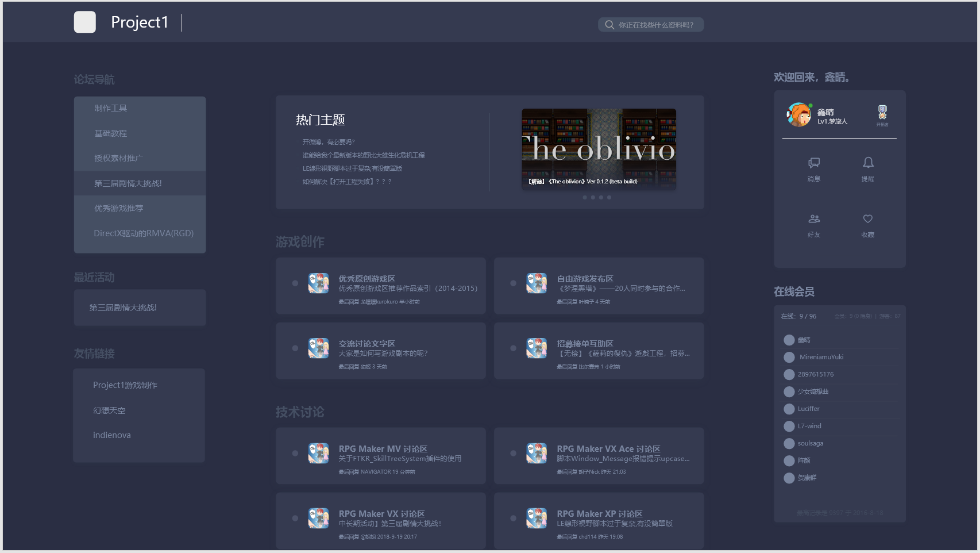
Task: Open online member Luciffer
Action: pos(808,409)
